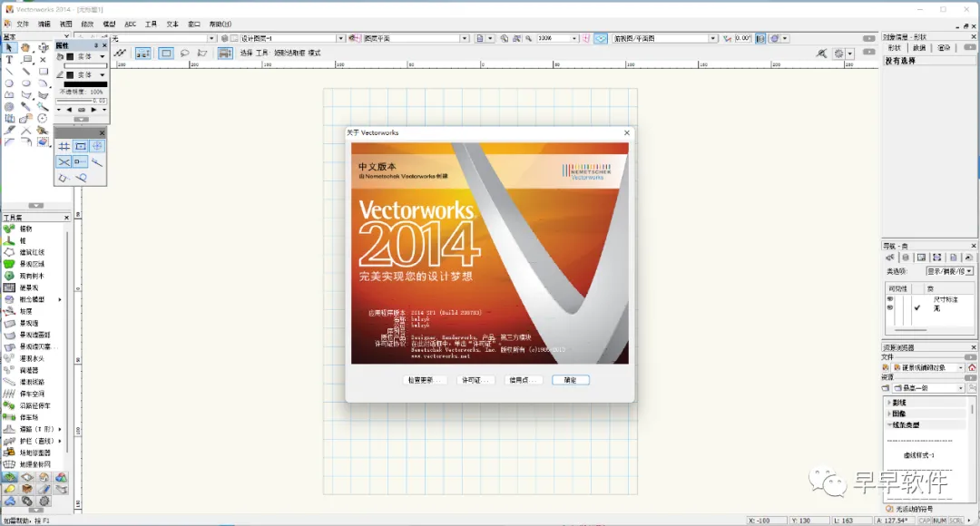
Task: Open the 文件 menu
Action: [23, 24]
